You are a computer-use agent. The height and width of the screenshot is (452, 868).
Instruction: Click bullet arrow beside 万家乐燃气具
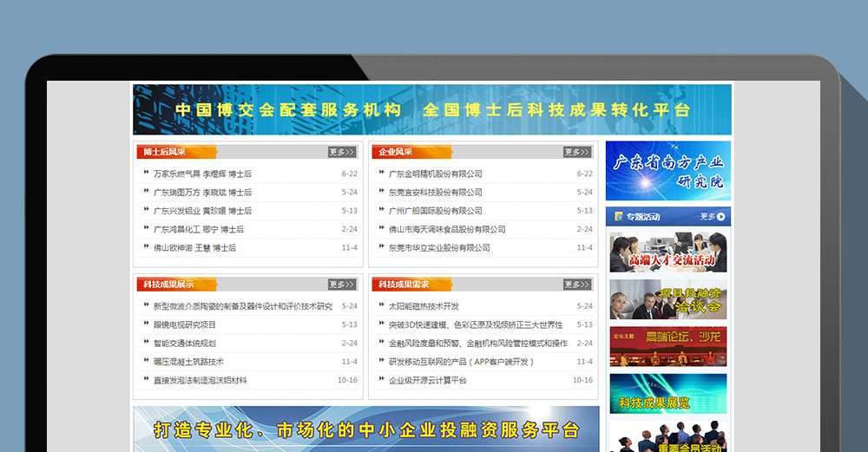click(x=146, y=172)
